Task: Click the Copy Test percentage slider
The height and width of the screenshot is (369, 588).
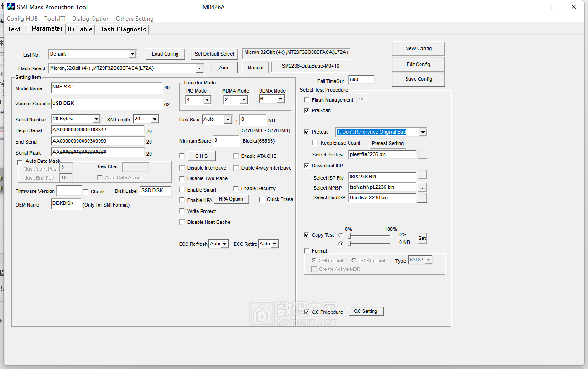Action: [x=369, y=236]
